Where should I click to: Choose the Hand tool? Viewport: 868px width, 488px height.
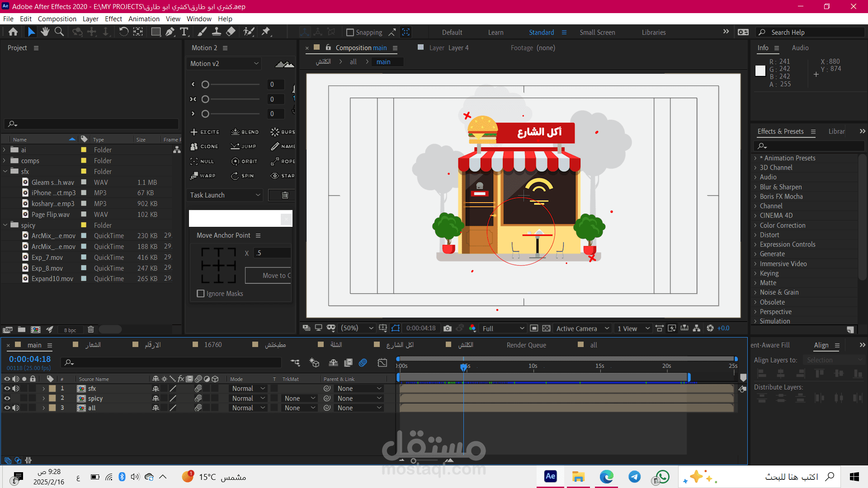[45, 32]
